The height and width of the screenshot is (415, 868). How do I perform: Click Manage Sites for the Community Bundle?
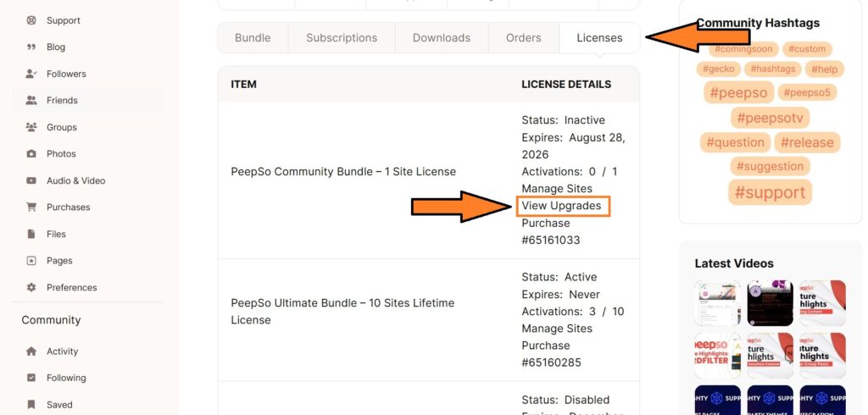point(557,189)
